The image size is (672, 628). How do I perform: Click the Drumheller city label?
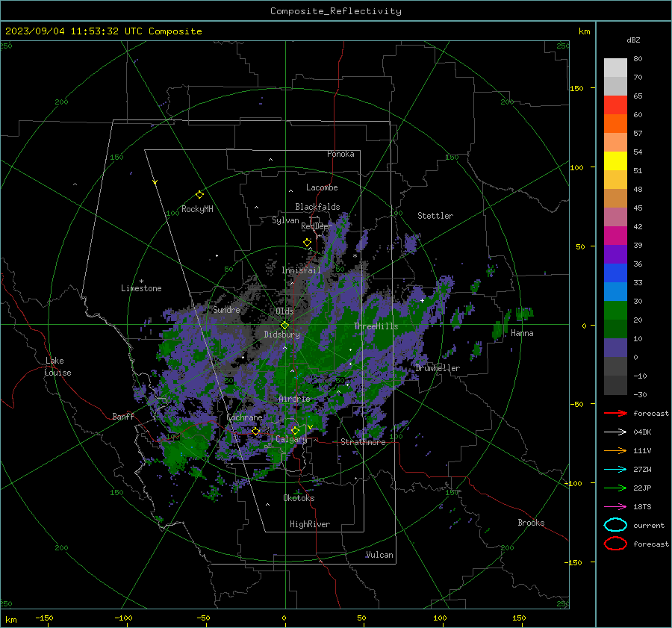[x=438, y=368]
